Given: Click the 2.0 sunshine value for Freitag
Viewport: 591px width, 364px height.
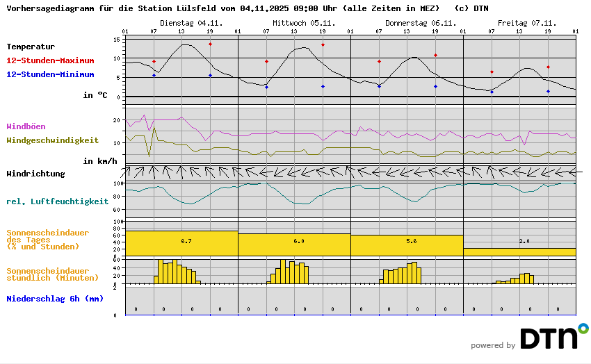Looking at the screenshot, I should (x=524, y=241).
